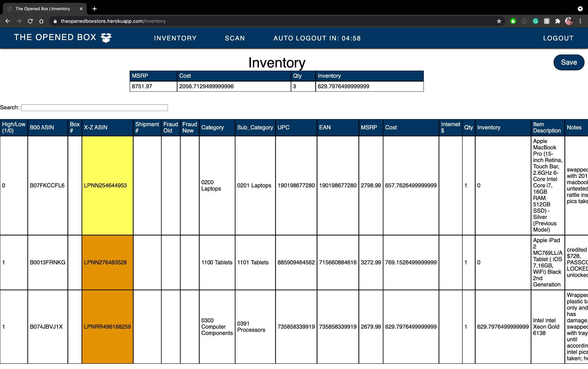Click the Category column header

217,127
